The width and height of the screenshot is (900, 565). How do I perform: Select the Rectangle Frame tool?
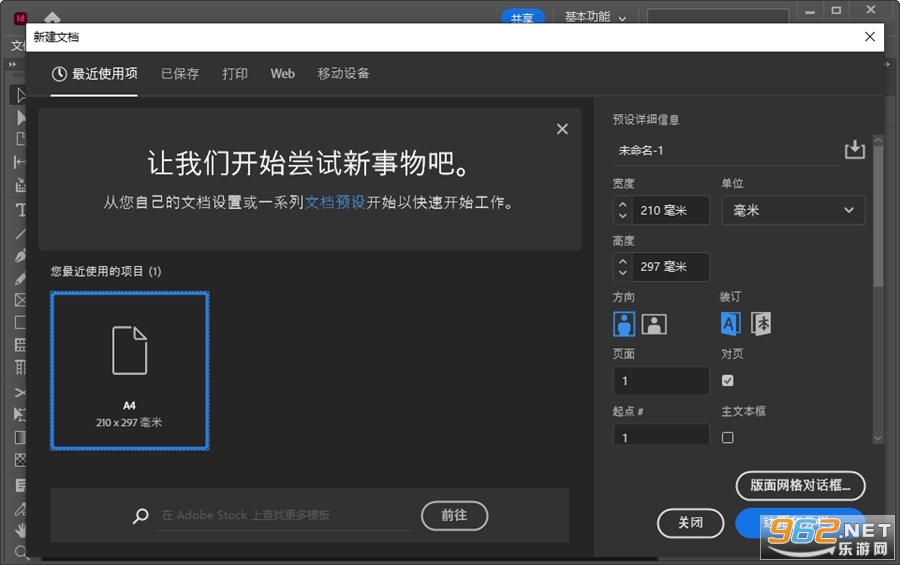coord(21,300)
